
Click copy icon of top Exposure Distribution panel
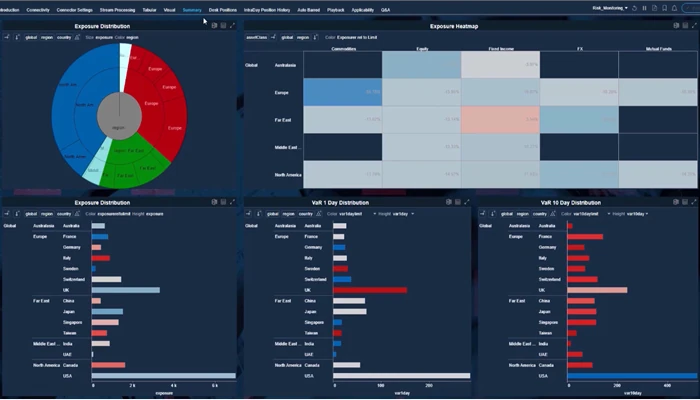[x=214, y=26]
